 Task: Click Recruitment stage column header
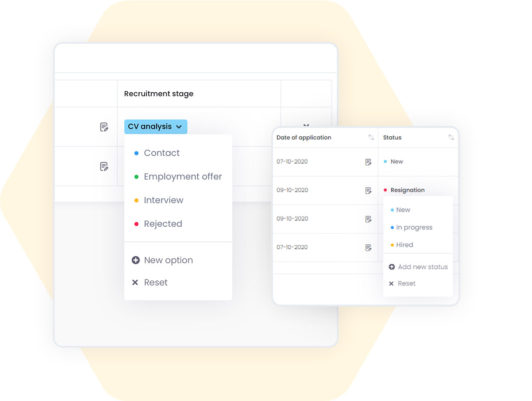pos(159,94)
